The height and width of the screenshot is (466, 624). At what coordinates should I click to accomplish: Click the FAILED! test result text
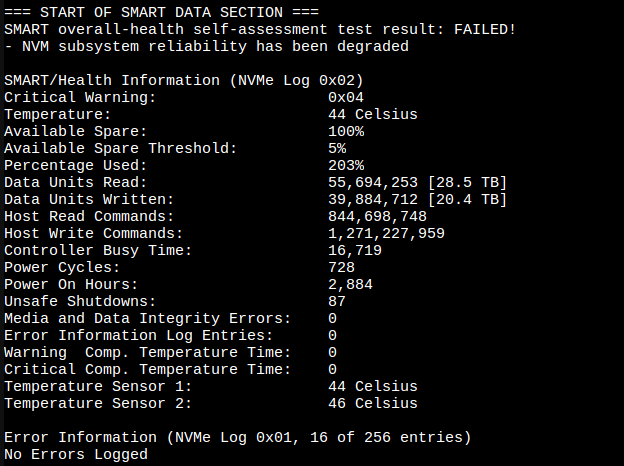pos(485,29)
